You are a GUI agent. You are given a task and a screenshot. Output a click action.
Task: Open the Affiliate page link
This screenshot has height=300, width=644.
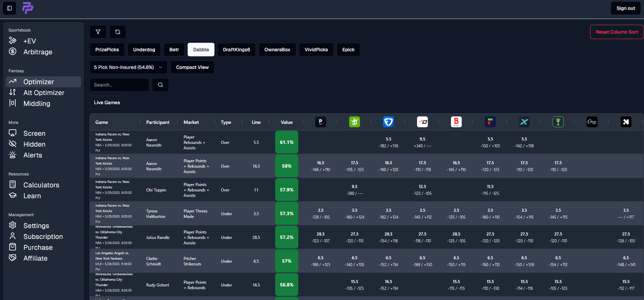tap(35, 258)
